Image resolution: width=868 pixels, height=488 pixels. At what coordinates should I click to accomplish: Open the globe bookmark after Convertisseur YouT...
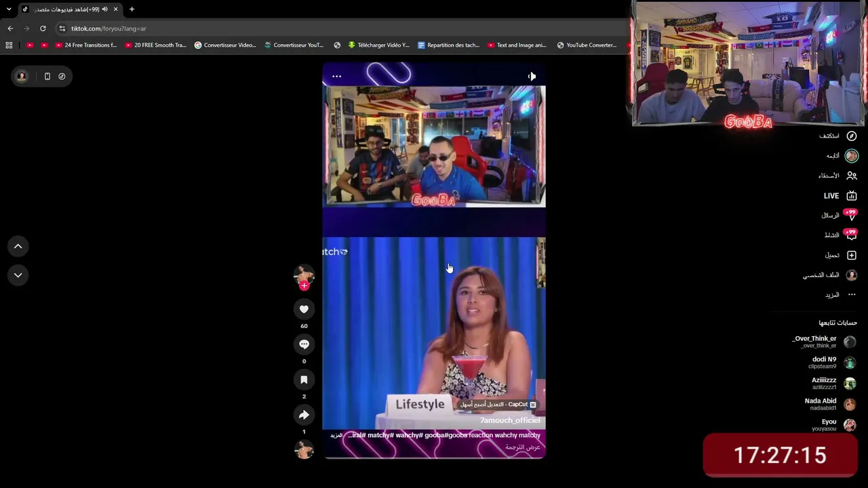(x=337, y=45)
